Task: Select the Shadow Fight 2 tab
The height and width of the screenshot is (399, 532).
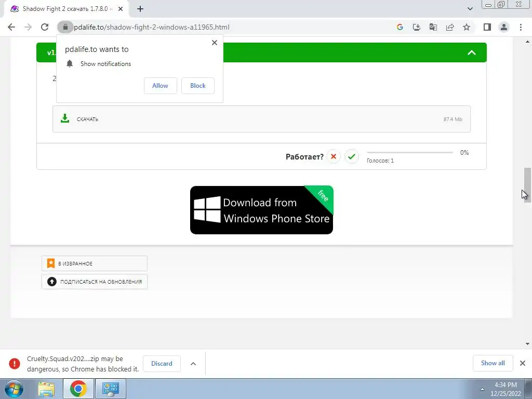Action: pyautogui.click(x=67, y=9)
